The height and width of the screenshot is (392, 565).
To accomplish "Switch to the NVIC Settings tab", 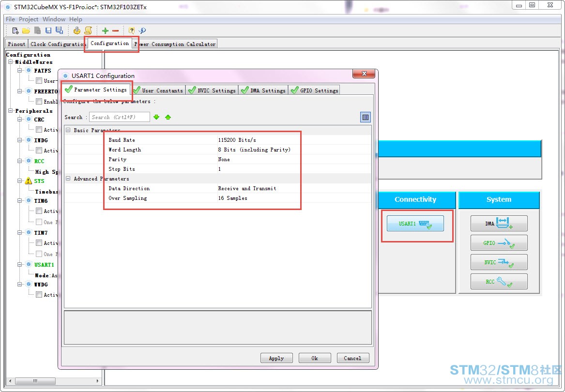I will tap(212, 90).
